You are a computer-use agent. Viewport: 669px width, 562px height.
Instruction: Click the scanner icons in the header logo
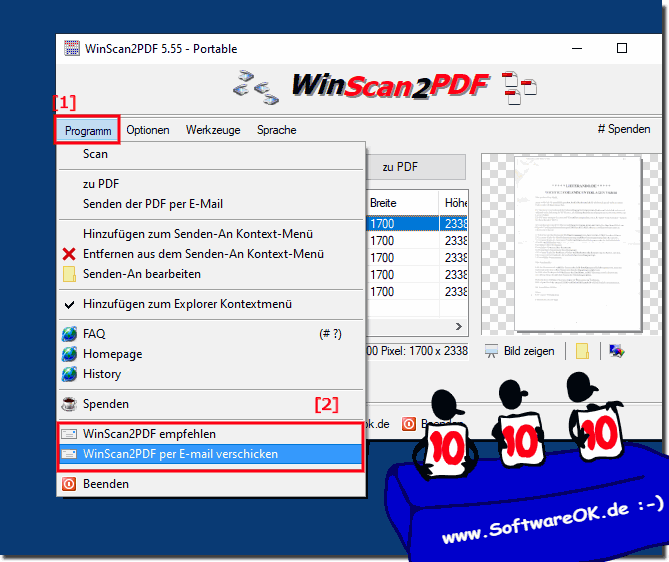[x=256, y=87]
